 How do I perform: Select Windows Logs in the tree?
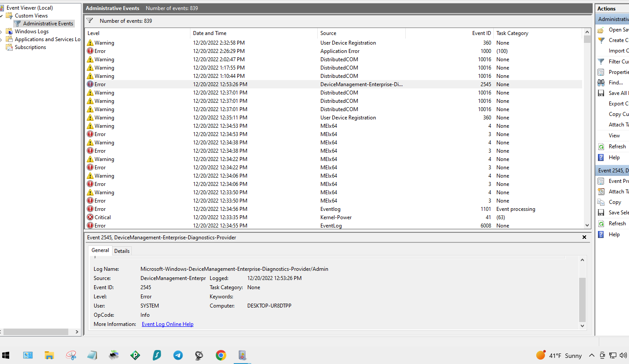(32, 31)
